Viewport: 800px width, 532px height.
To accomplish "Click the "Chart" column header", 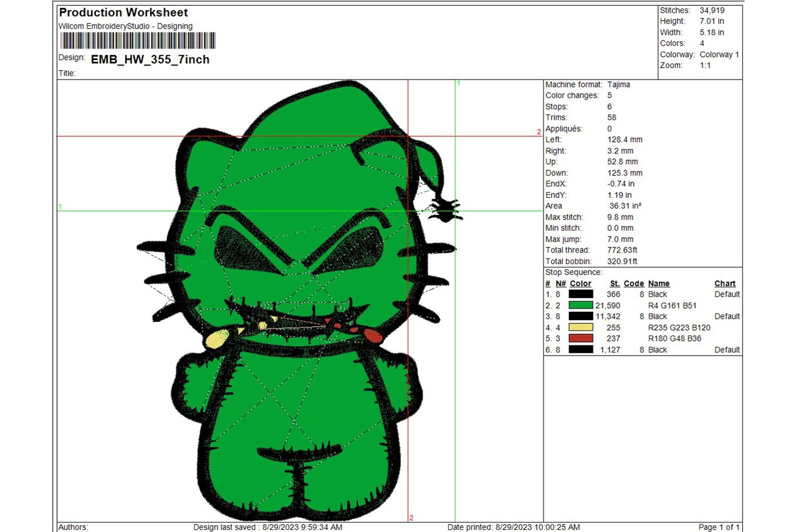I will 725,284.
